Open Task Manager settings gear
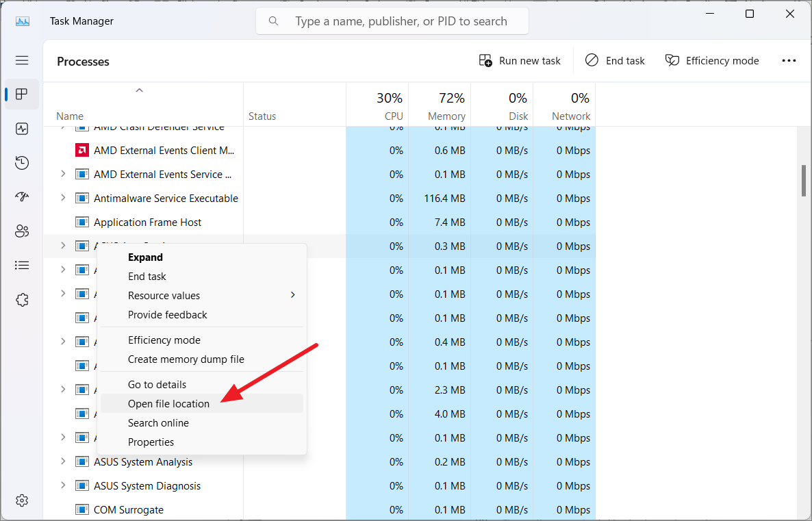Image resolution: width=812 pixels, height=521 pixels. (22, 500)
